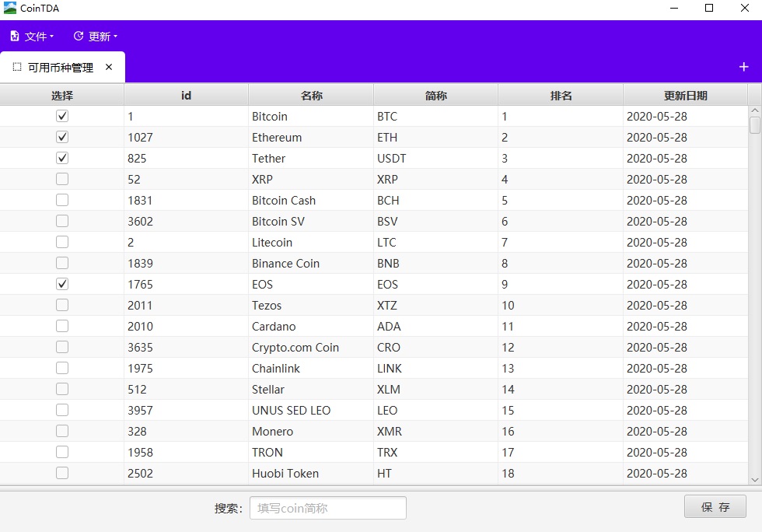762x532 pixels.
Task: Sort by the 更新日期 column header
Action: 685,95
